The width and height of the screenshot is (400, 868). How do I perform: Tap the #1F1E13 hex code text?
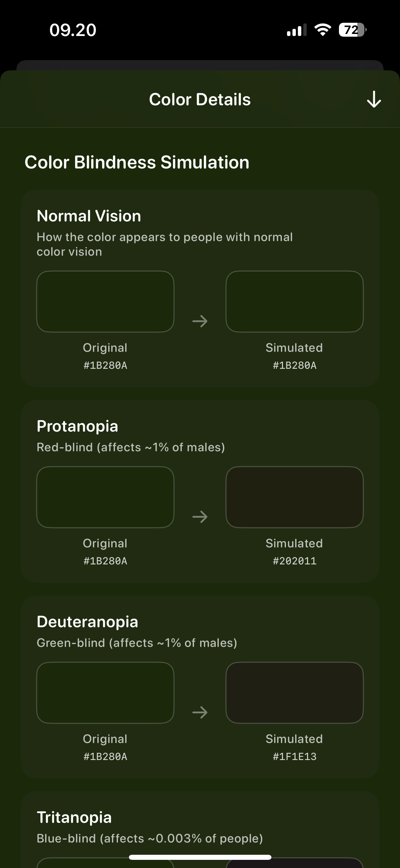(294, 757)
